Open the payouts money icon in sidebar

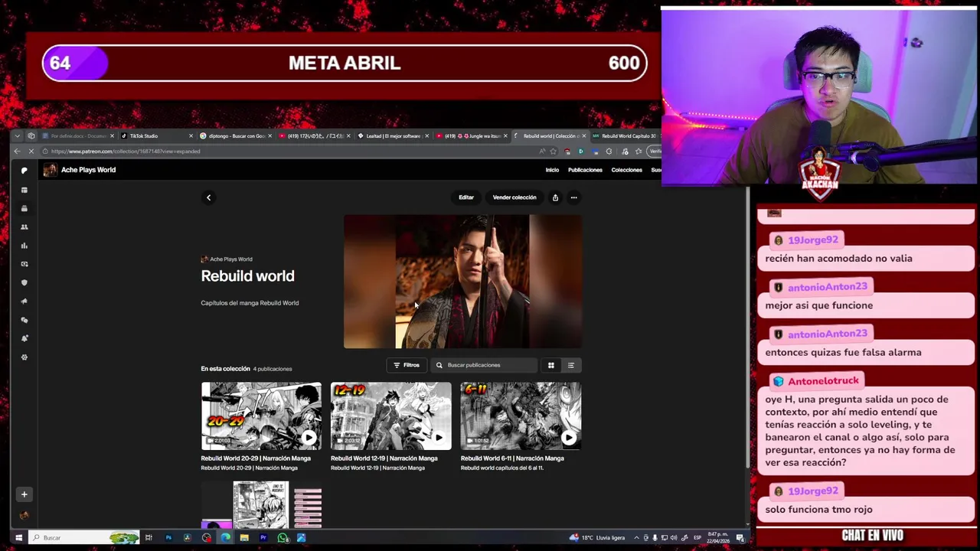coord(24,264)
